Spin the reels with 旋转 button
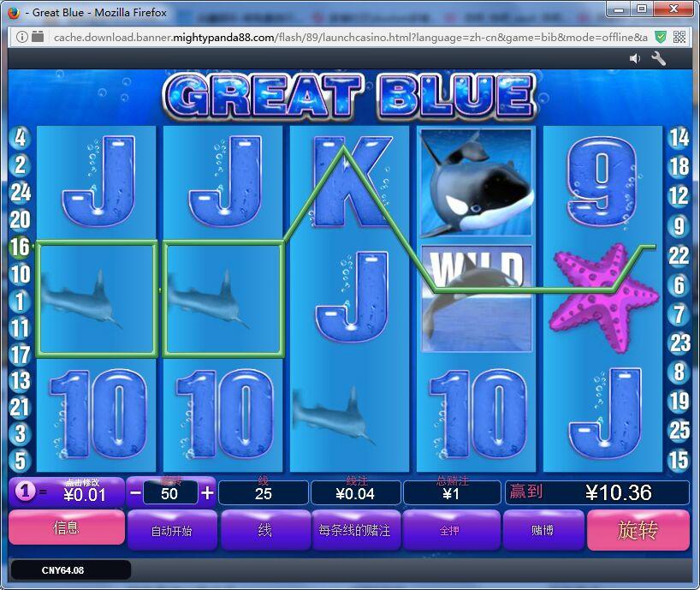The height and width of the screenshot is (590, 700). coord(638,530)
